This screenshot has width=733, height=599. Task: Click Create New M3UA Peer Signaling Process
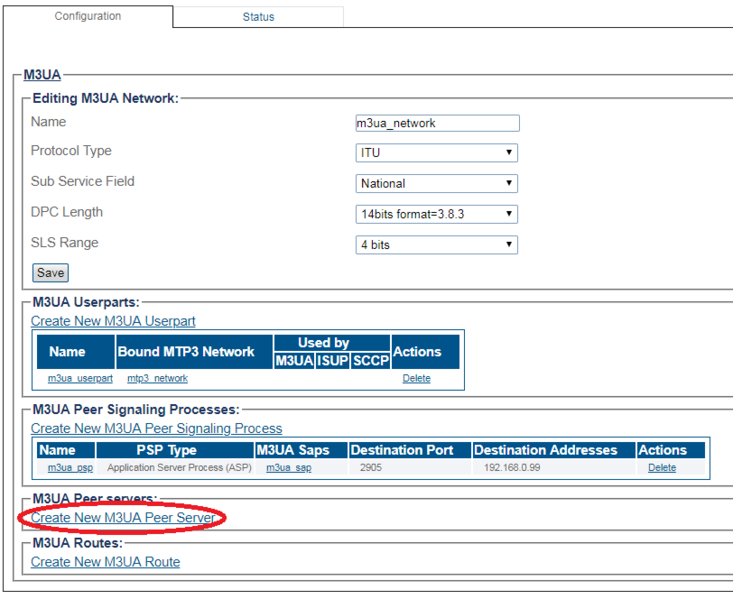point(157,428)
